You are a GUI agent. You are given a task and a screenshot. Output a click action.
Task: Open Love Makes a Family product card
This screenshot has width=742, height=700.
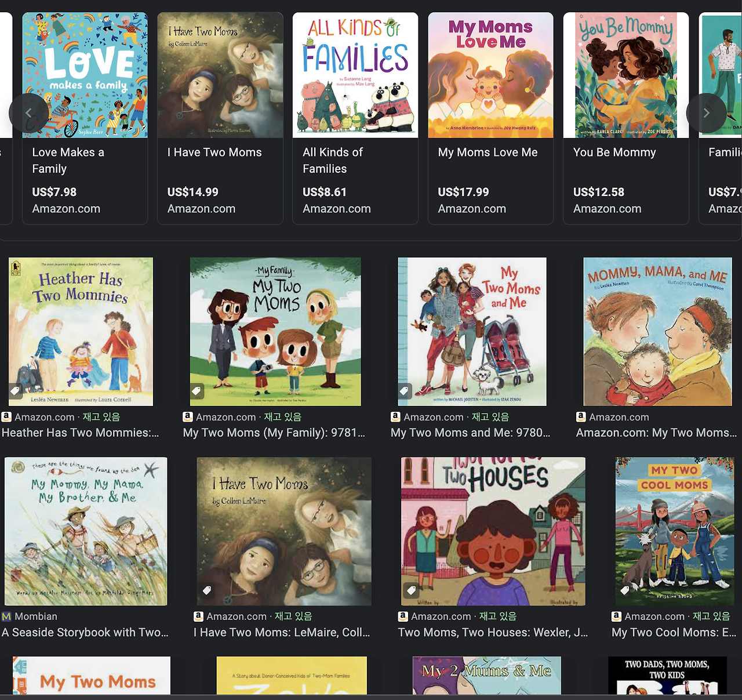(85, 118)
